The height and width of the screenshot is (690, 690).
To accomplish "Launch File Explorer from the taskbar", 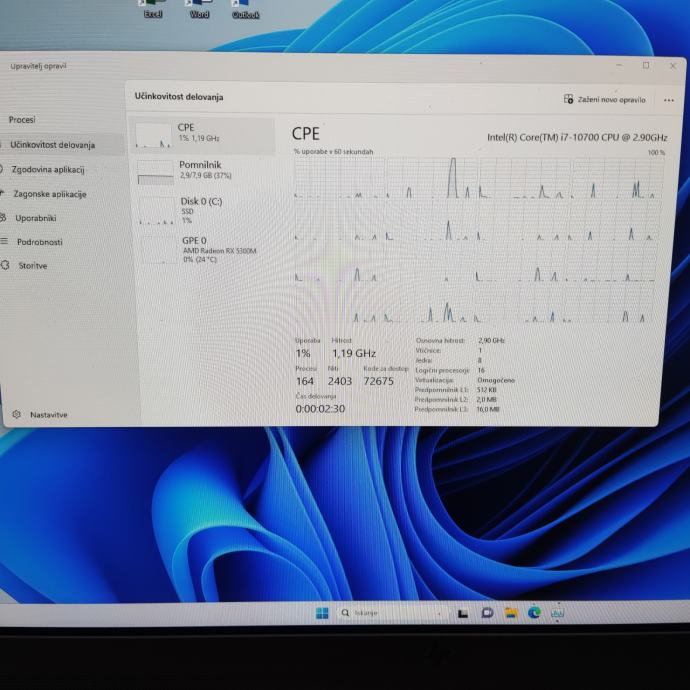I will (511, 613).
